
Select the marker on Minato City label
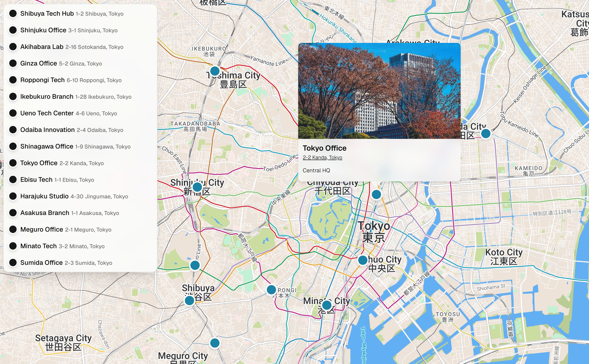pos(327,305)
